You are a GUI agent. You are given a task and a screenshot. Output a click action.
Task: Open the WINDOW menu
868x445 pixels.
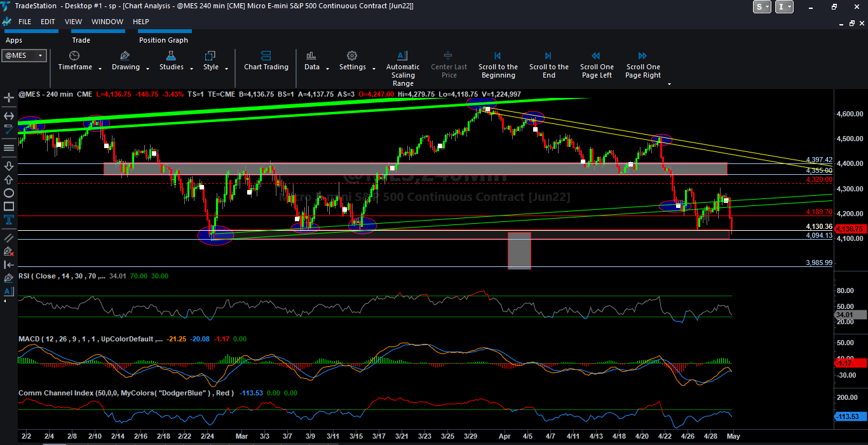coord(107,22)
